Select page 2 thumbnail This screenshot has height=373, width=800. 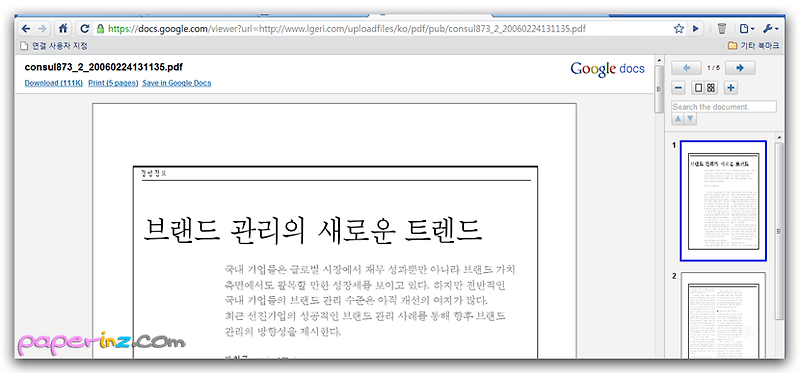723,315
